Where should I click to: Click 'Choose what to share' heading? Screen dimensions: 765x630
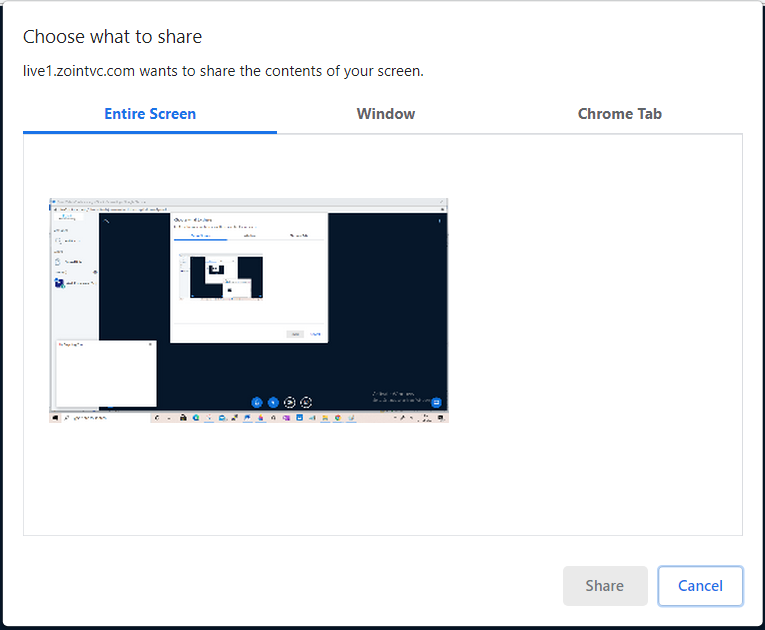click(x=112, y=37)
